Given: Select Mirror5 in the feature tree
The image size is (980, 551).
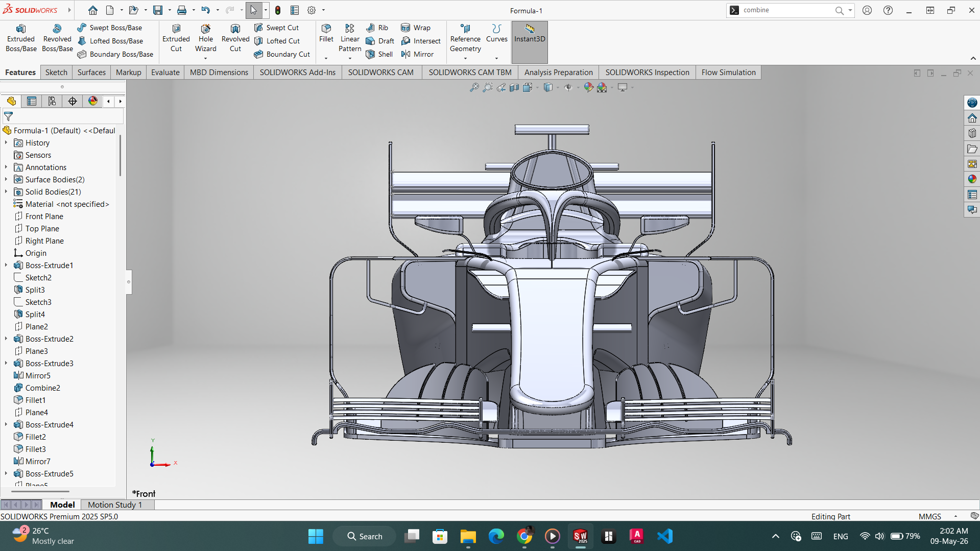Looking at the screenshot, I should (x=38, y=375).
